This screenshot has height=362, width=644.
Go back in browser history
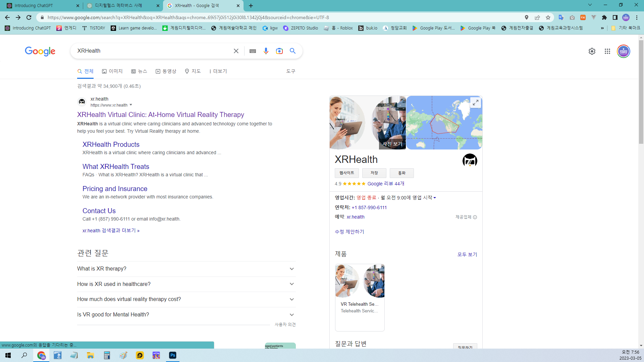tap(7, 17)
